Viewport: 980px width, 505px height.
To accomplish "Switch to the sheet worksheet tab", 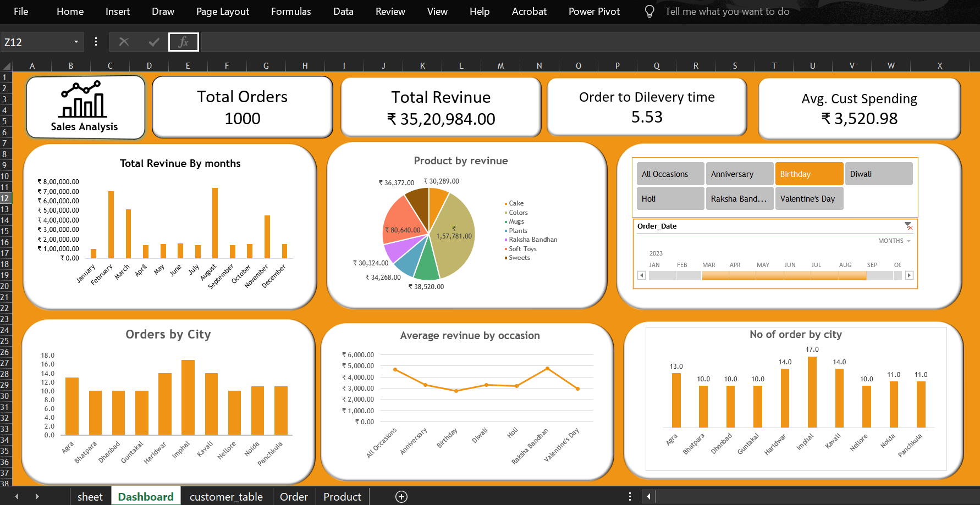I will coord(90,497).
